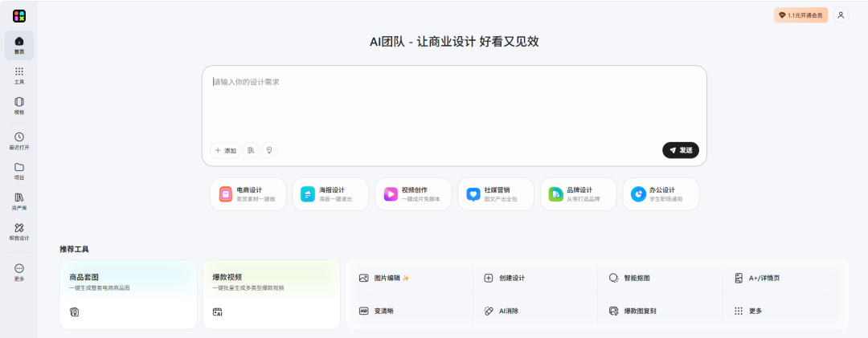Viewport: 868px width, 338px height.
Task: Open 模板 templates in the sidebar
Action: [19, 106]
